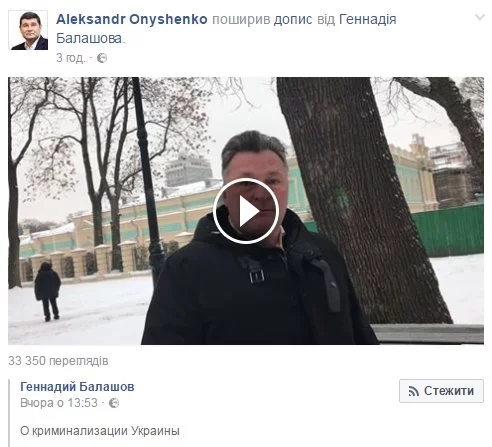Click the walking pedestrian in the video thumbnail
This screenshot has width=492, height=447.
(x=48, y=291)
